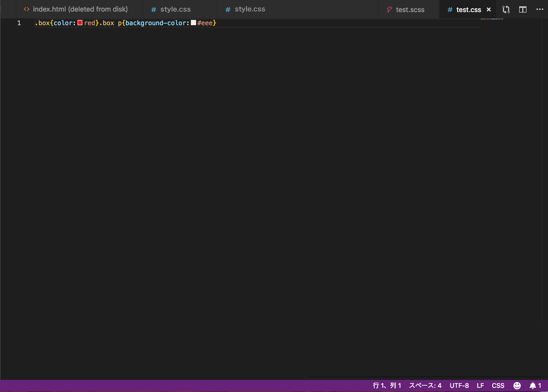The width and height of the screenshot is (548, 392).
Task: Click the smiley feedback icon
Action: coord(517,386)
